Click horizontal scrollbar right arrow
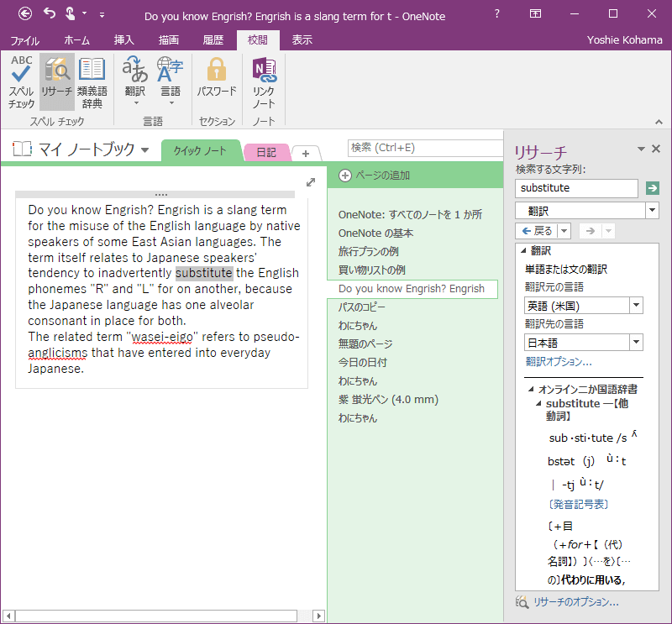This screenshot has width=672, height=624. click(318, 616)
